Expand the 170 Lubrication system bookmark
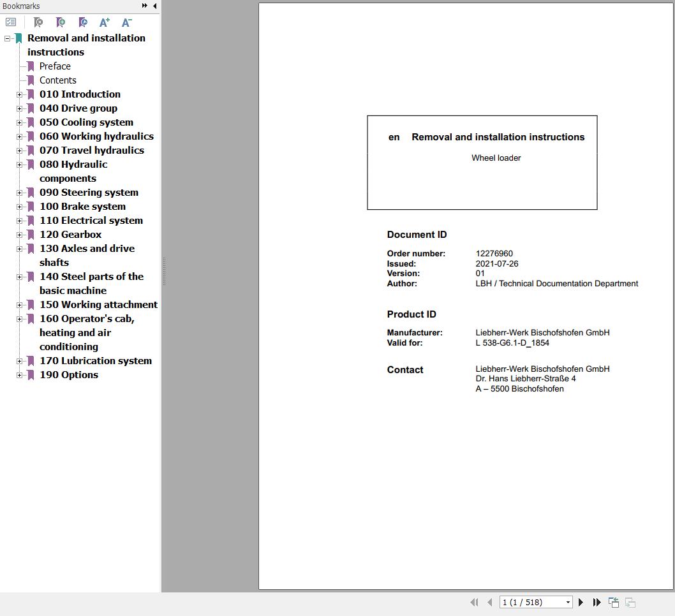The width and height of the screenshot is (675, 616). 19,362
